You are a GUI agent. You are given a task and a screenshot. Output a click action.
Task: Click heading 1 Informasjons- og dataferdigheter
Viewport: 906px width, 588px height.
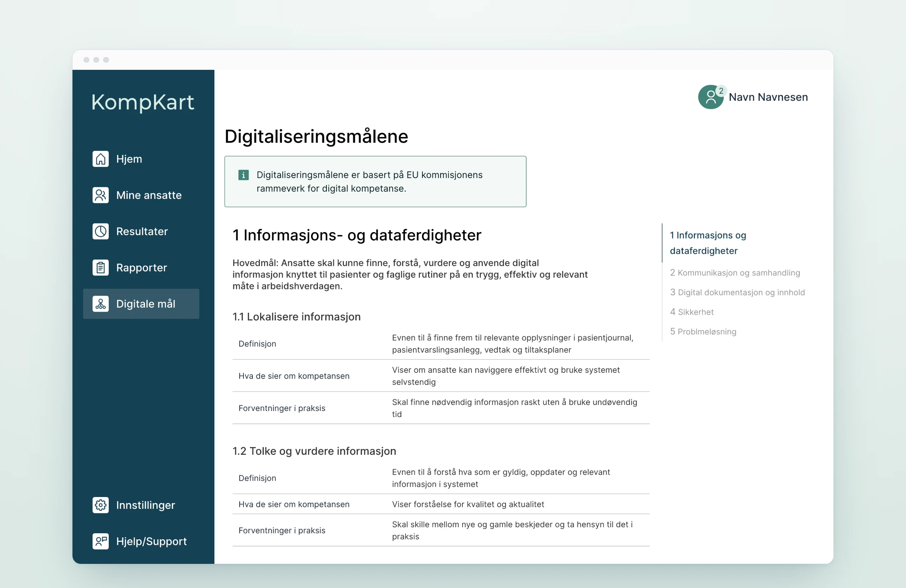[357, 235]
